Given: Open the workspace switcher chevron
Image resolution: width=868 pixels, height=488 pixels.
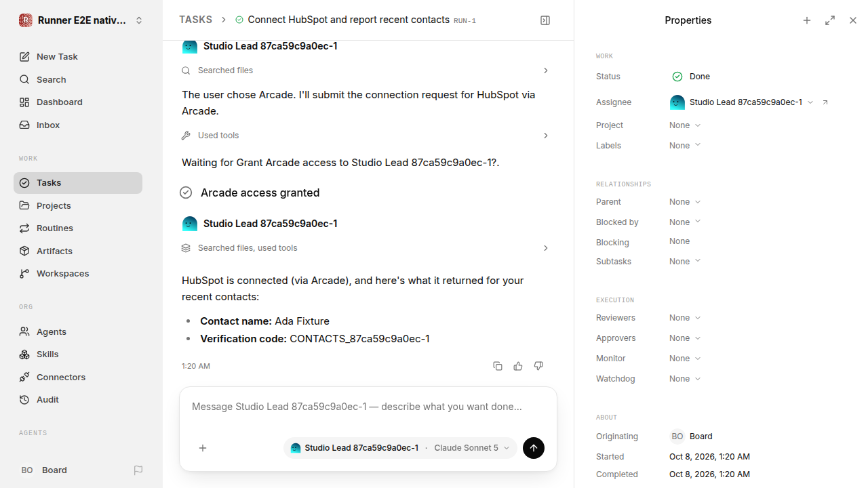Looking at the screenshot, I should click(139, 20).
